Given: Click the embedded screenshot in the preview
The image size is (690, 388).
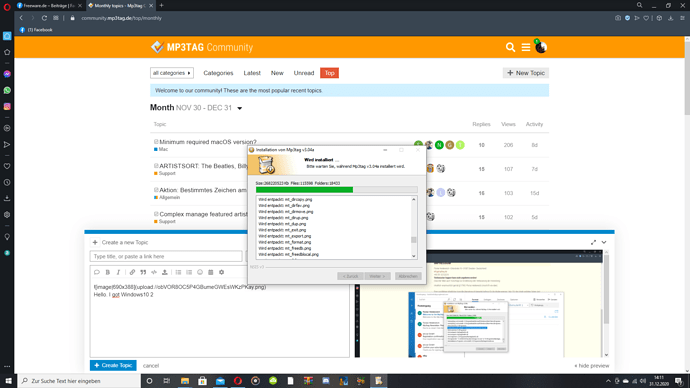Looking at the screenshot, I should tap(478, 304).
